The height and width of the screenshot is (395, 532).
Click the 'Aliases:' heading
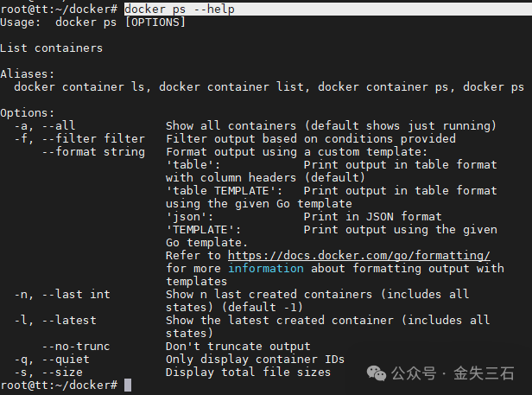pos(27,74)
